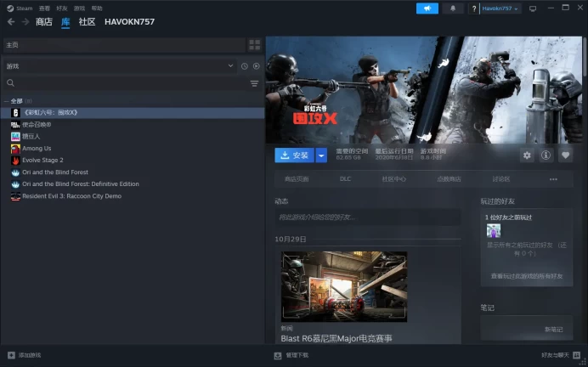
Task: Enter Big Picture mode via monitor icon
Action: (x=533, y=8)
